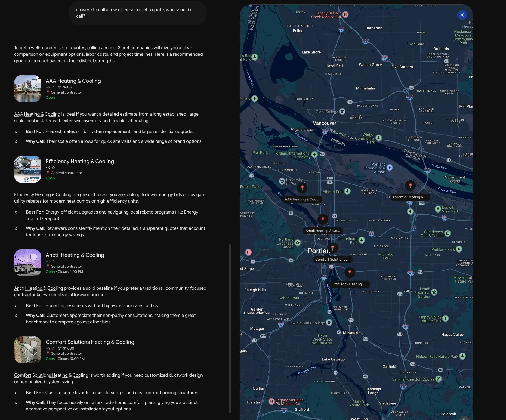Click the Comfort Solutions outdoor unit thumbnail

28,350
